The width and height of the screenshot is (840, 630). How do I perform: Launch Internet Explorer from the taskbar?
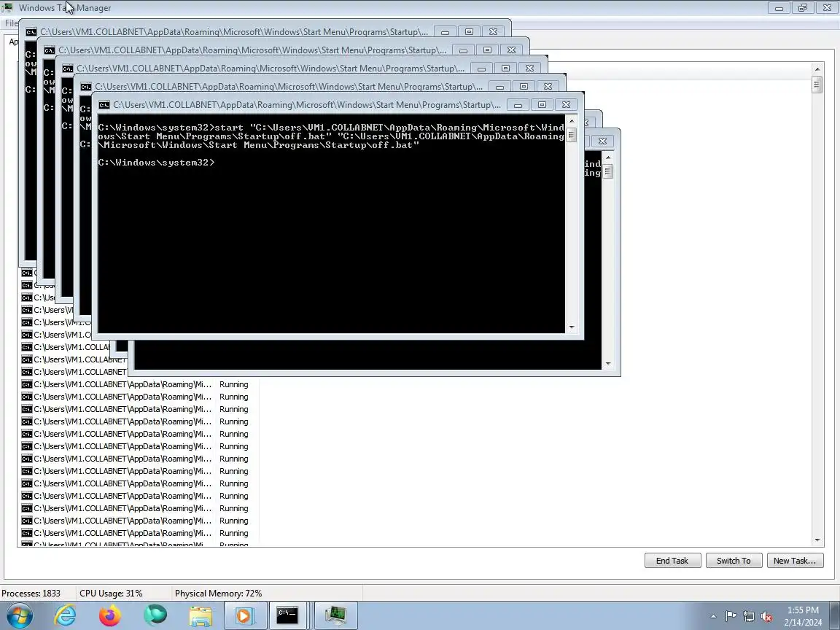(x=66, y=615)
